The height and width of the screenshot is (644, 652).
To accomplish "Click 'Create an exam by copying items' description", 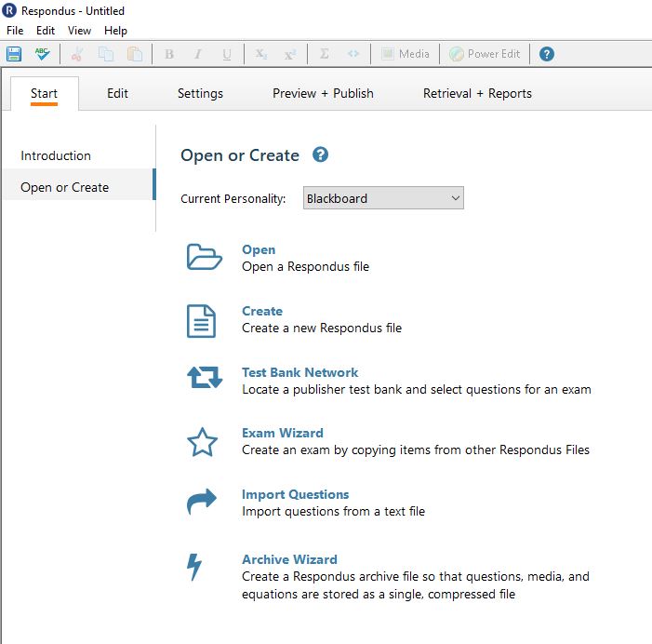I will coord(416,449).
